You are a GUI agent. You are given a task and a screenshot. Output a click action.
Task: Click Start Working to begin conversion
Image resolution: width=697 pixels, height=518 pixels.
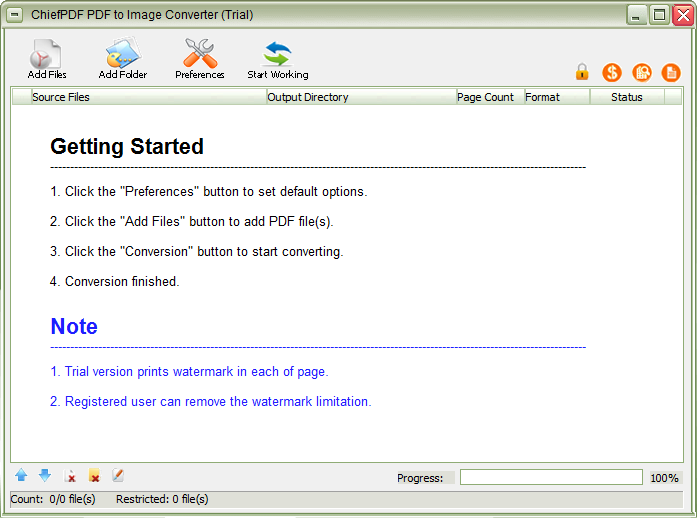[x=278, y=60]
